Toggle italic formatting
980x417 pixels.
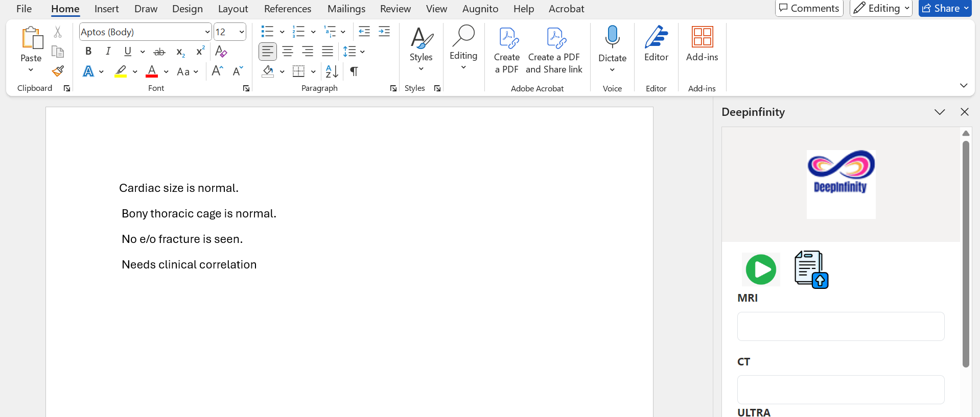(x=108, y=52)
